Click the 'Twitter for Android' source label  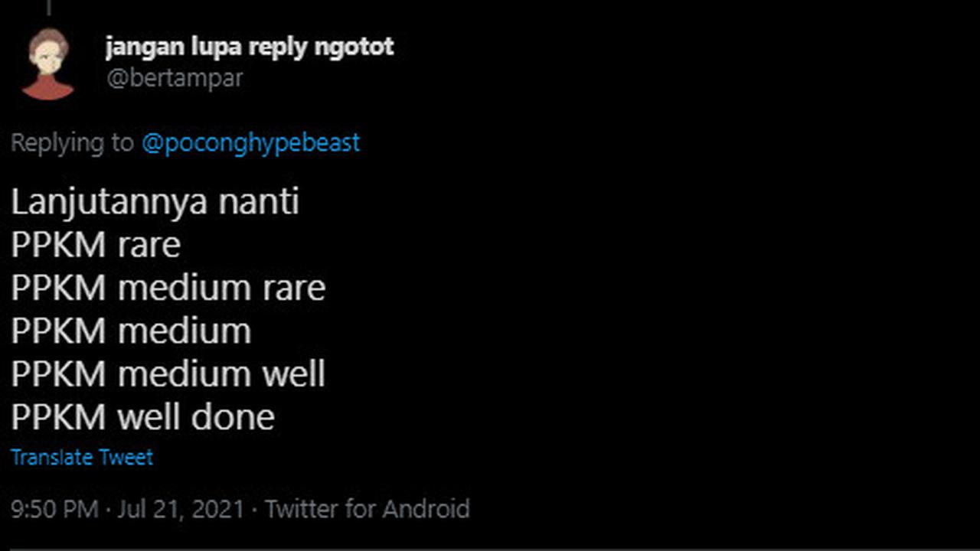(x=367, y=509)
